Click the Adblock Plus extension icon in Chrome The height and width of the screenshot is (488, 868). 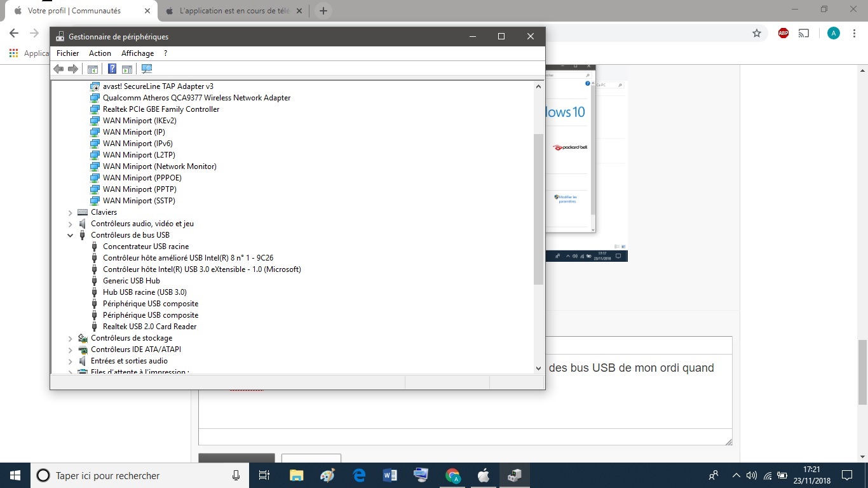(x=783, y=33)
